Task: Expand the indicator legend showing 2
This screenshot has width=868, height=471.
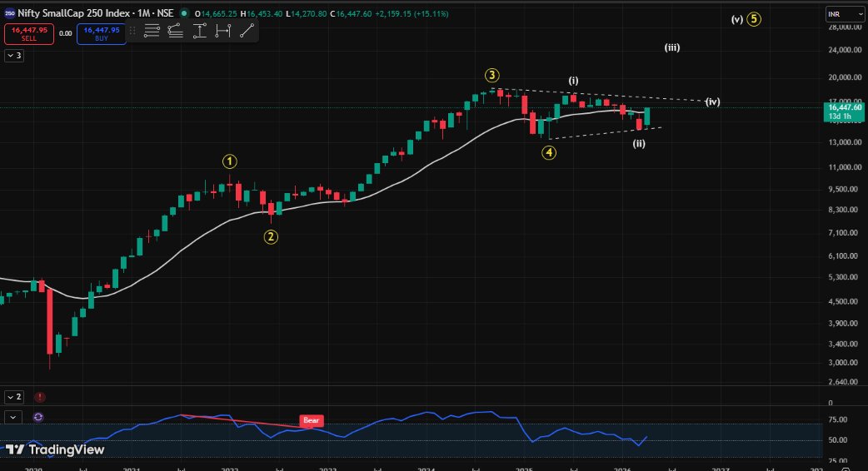Action: tap(14, 397)
